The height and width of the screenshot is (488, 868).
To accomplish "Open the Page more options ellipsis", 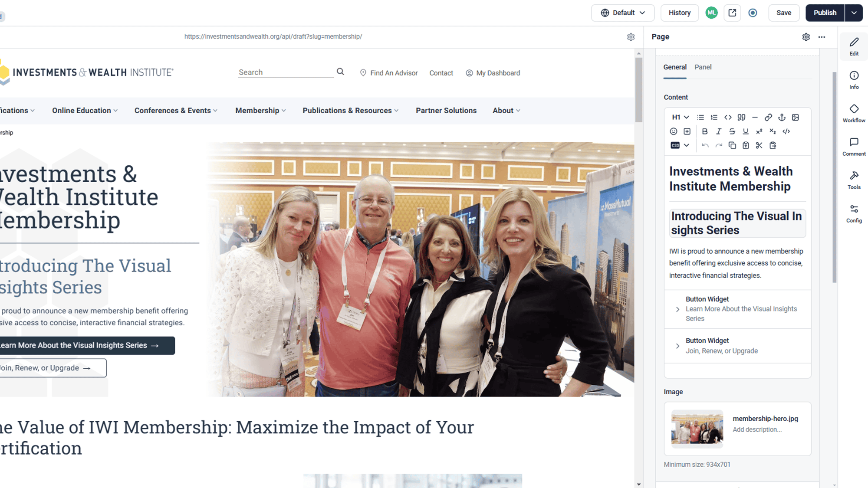I will tap(822, 37).
